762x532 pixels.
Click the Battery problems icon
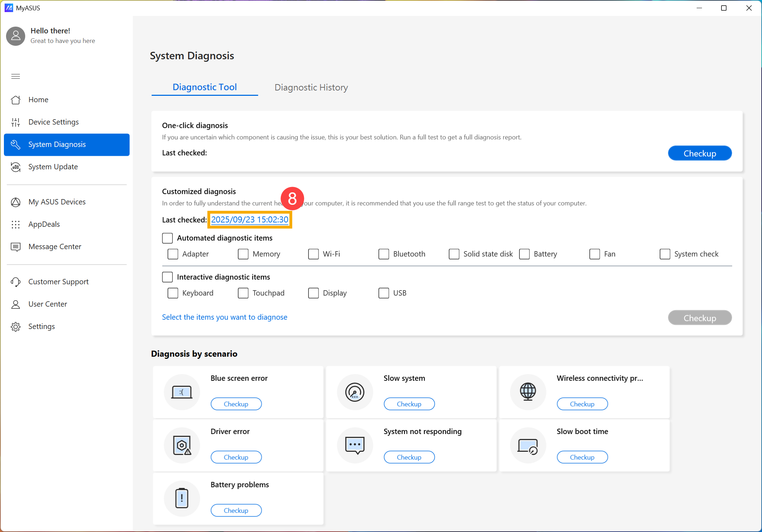[182, 499]
